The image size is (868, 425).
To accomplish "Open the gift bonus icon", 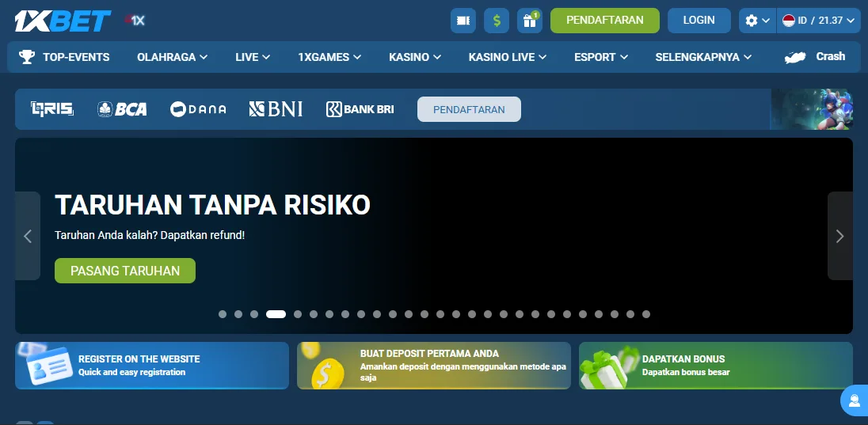I will [529, 21].
